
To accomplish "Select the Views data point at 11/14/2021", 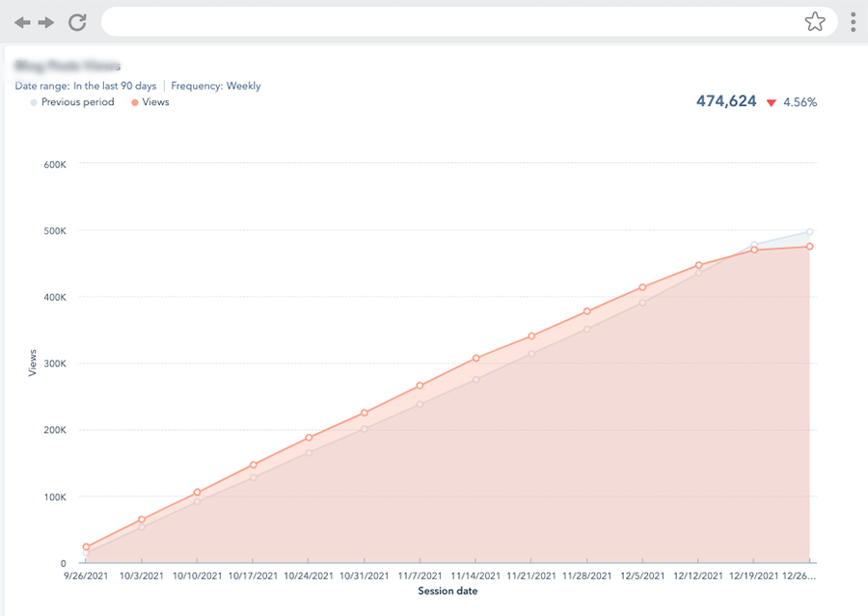I will (x=476, y=358).
